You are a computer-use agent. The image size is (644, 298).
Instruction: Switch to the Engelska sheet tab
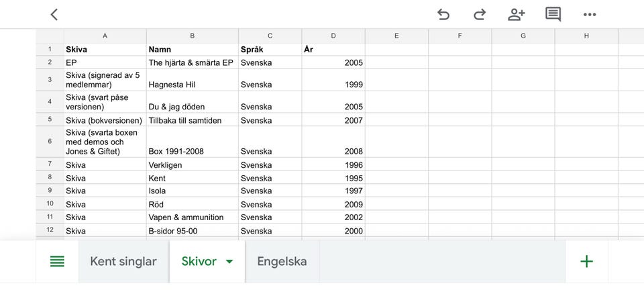(282, 262)
